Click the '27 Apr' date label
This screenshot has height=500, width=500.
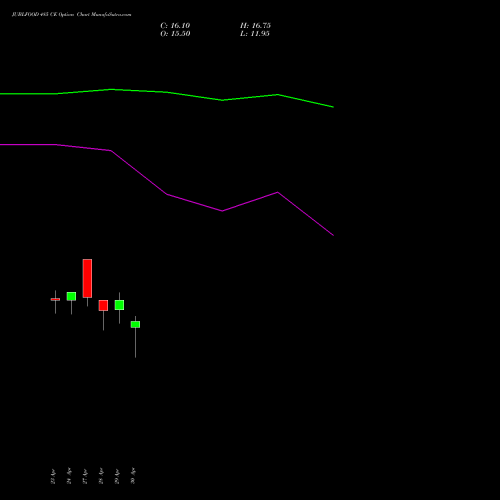[x=85, y=477]
